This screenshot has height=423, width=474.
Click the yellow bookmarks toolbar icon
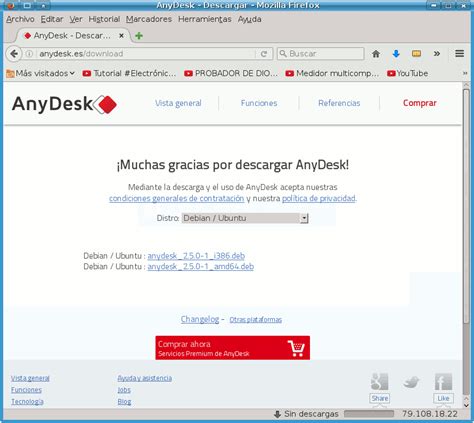(x=416, y=53)
